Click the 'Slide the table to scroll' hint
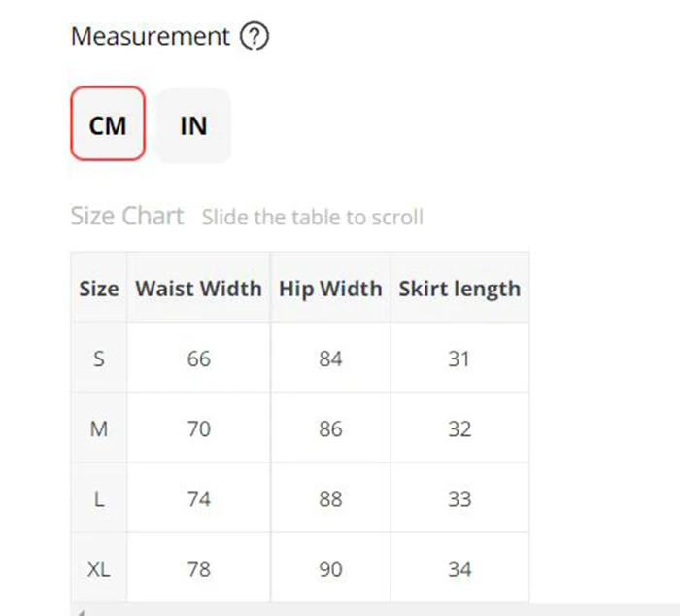The width and height of the screenshot is (680, 616). pyautogui.click(x=312, y=217)
